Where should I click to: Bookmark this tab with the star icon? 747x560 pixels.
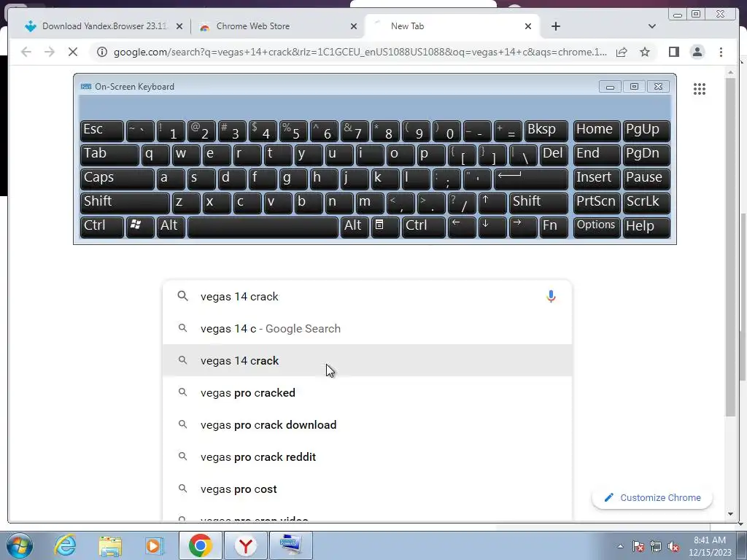tap(645, 52)
